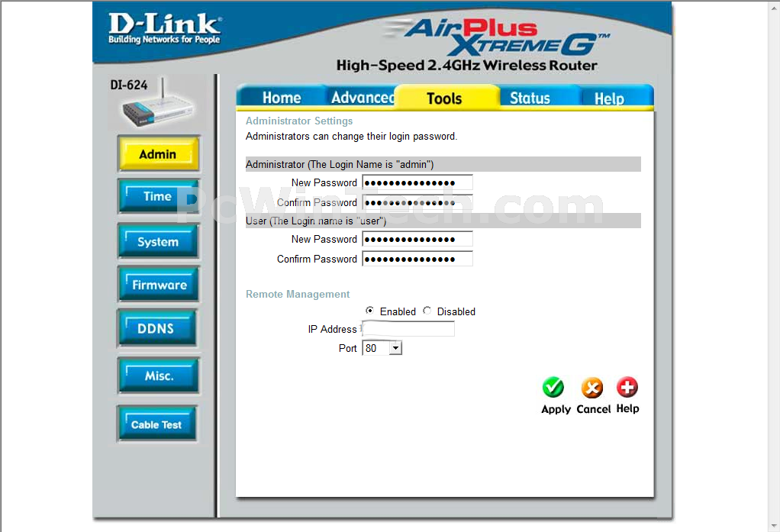Open the Misc. sidebar page
The height and width of the screenshot is (532, 780).
[158, 376]
